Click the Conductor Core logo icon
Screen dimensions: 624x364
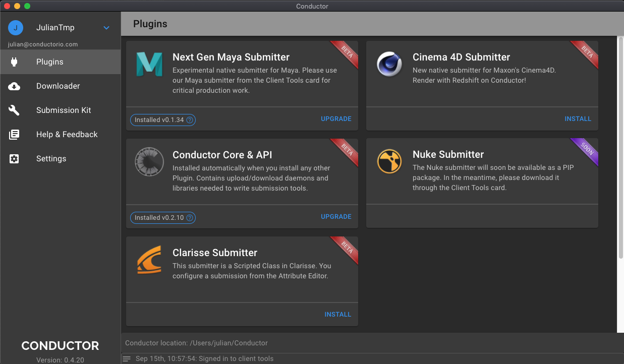[x=149, y=162]
